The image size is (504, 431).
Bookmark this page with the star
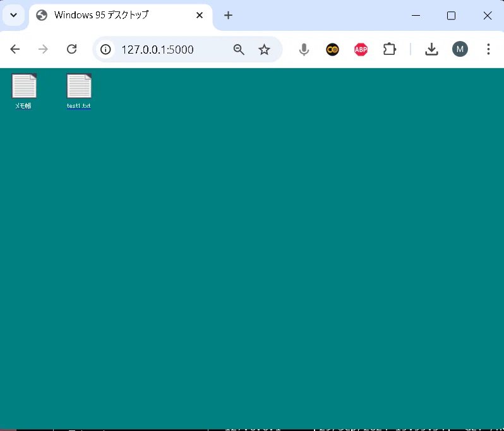(264, 49)
